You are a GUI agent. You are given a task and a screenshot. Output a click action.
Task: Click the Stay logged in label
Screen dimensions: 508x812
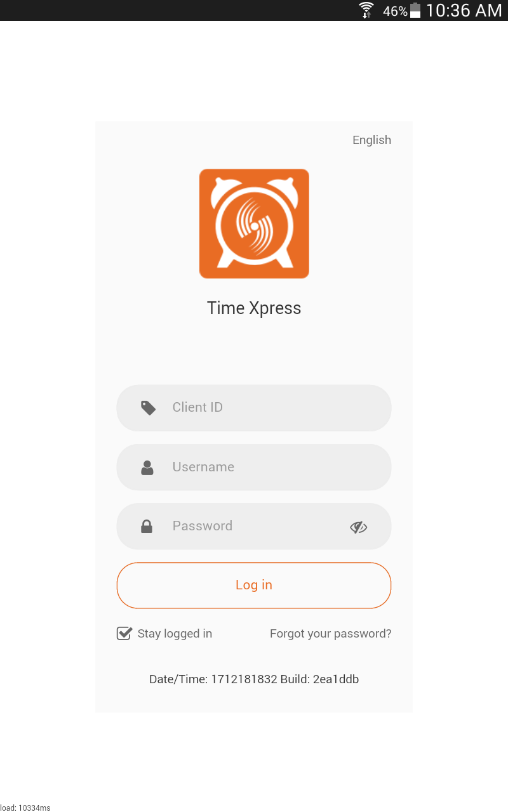(175, 634)
